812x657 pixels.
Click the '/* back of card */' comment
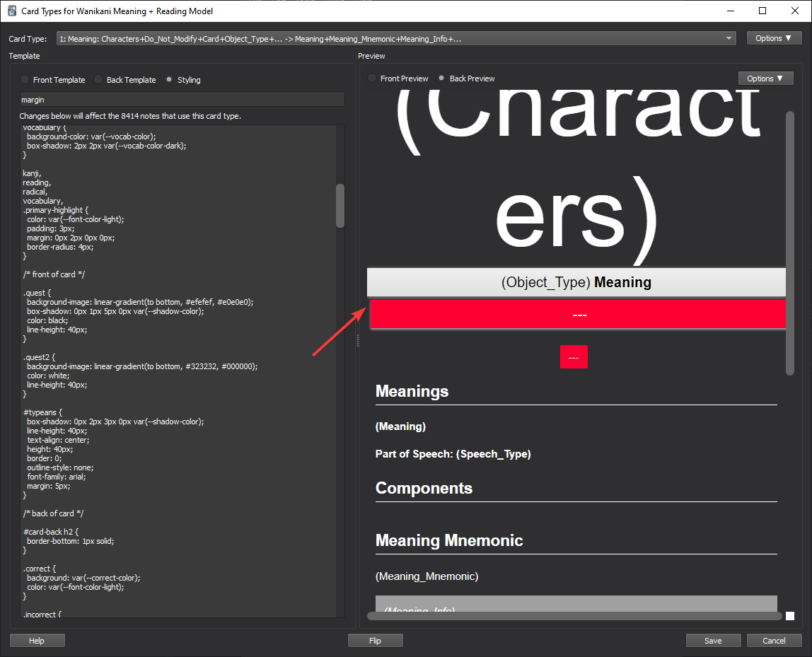coord(53,513)
